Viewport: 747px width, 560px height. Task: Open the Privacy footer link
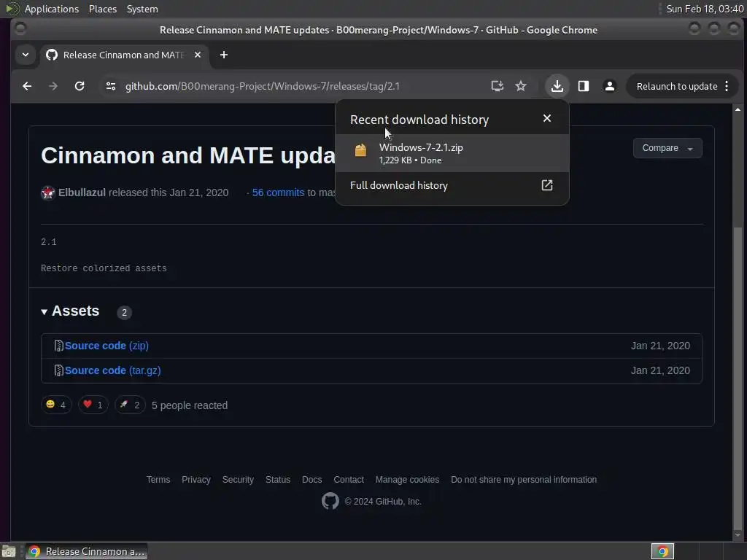(x=196, y=480)
